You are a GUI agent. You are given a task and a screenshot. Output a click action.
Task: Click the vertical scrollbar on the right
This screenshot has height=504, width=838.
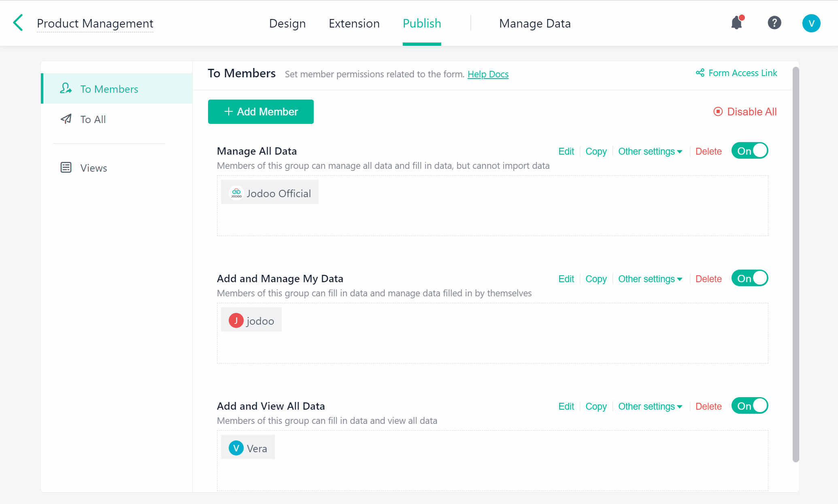[795, 263]
